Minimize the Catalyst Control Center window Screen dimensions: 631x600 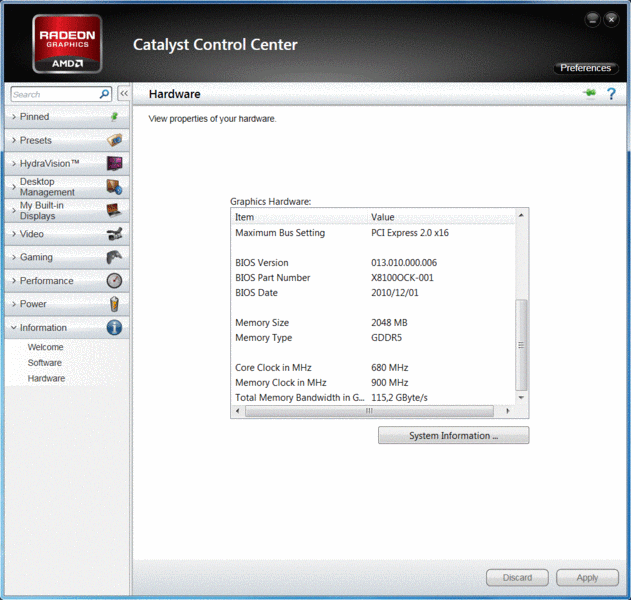click(x=592, y=19)
